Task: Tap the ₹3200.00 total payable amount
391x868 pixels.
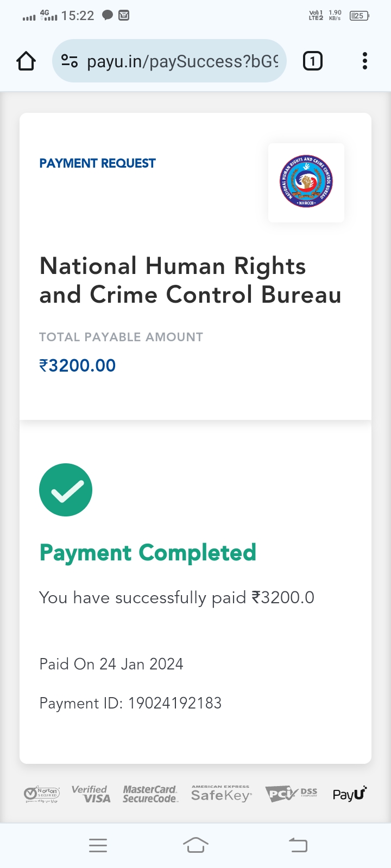Action: [78, 366]
